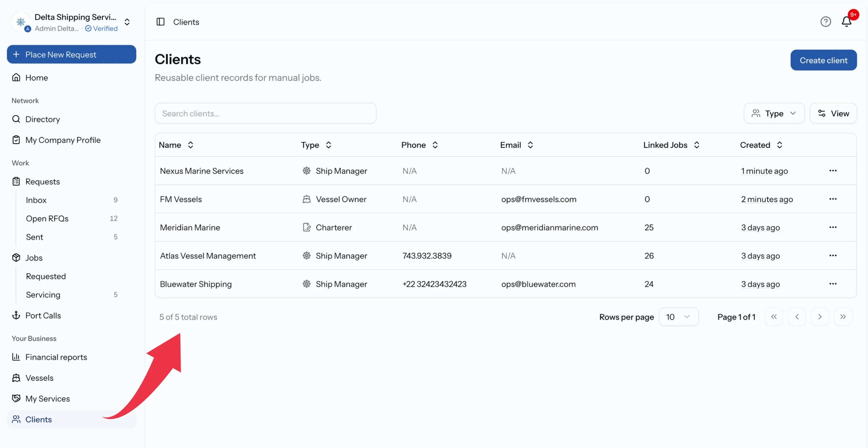Open Home in the sidebar
This screenshot has height=448, width=868.
(x=71, y=77)
